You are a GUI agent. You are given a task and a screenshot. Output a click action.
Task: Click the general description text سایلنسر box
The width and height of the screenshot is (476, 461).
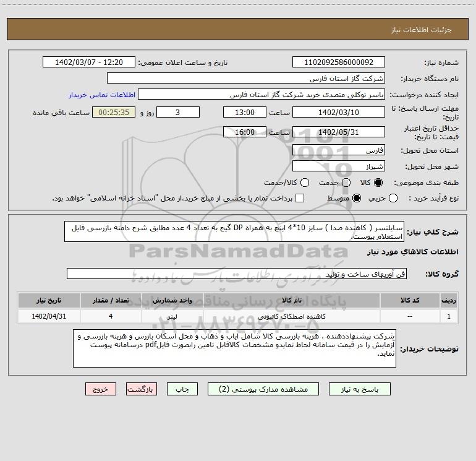tap(234, 232)
